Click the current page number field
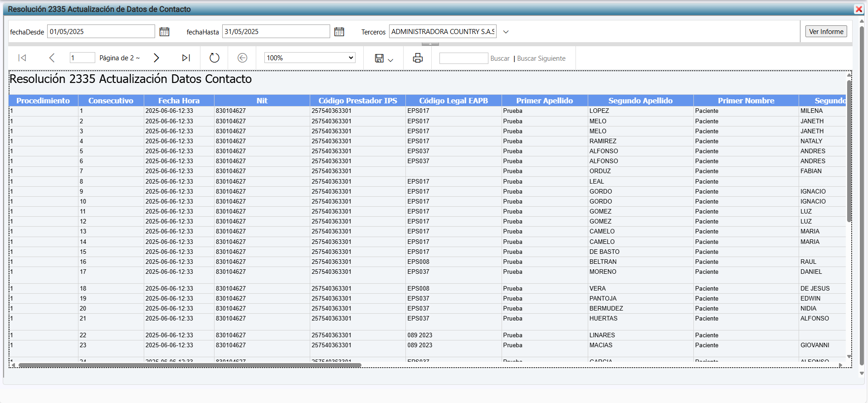The image size is (868, 403). tap(82, 58)
